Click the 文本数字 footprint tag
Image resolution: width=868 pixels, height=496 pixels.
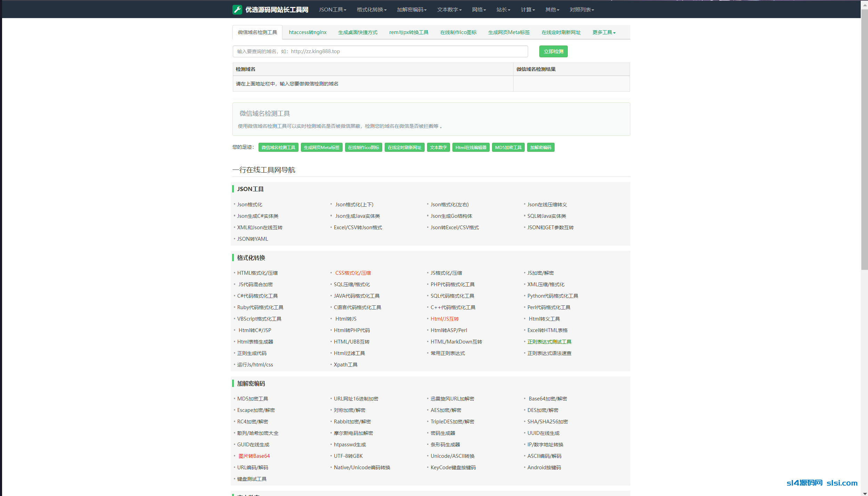[x=438, y=148]
